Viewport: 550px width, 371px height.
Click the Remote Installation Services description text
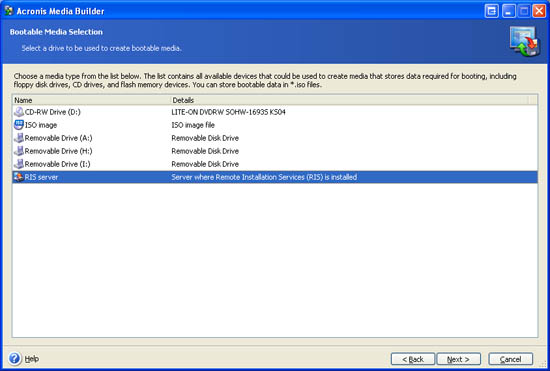264,177
